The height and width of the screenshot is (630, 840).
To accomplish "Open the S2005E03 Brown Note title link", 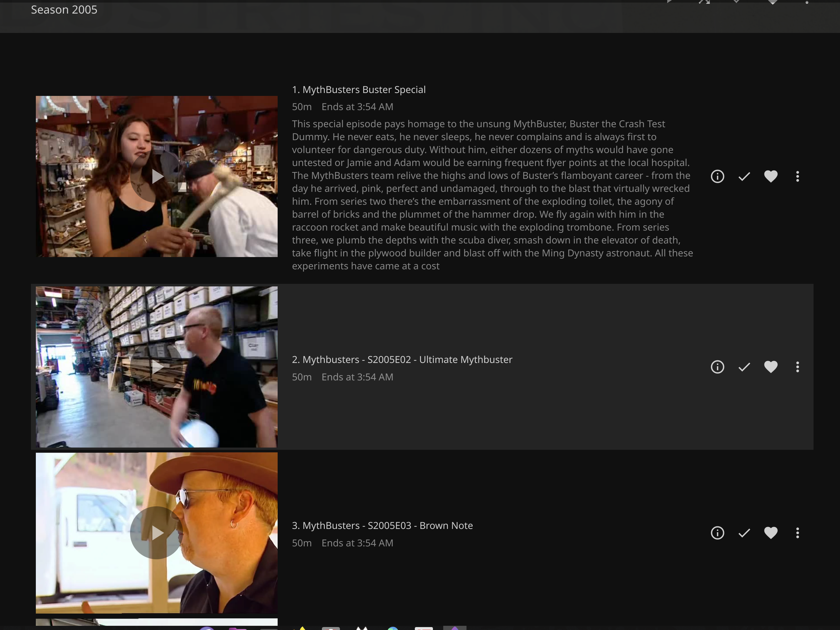I will [x=382, y=526].
